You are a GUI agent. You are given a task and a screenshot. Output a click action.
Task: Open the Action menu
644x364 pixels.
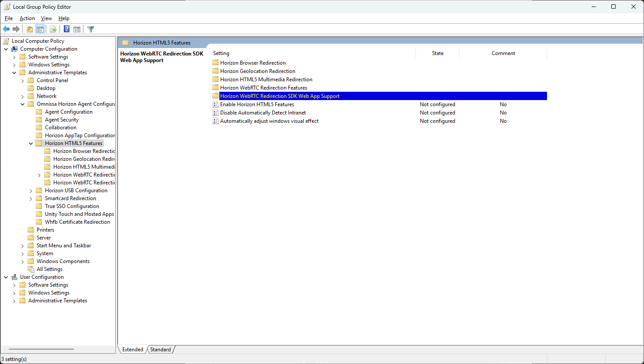(27, 18)
